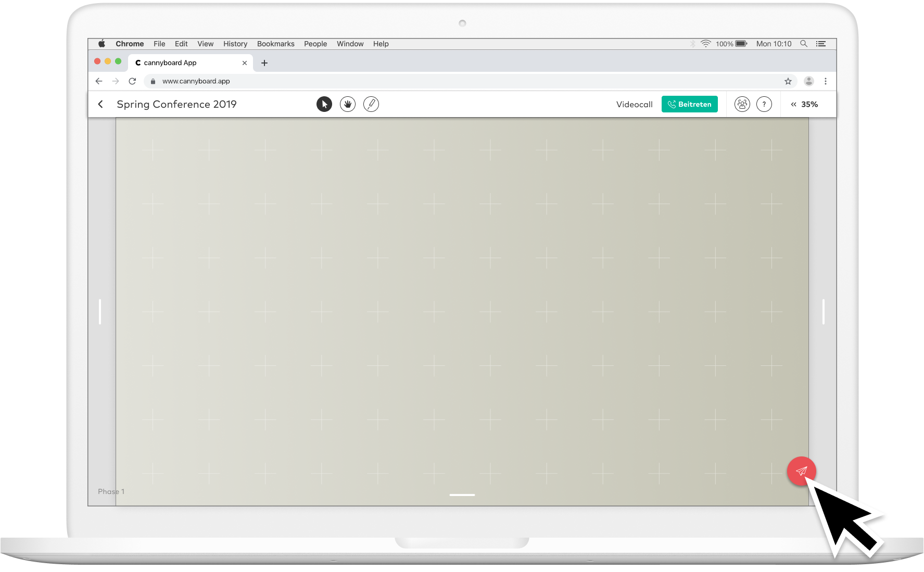Click the address bar URL field
Screen dimensions: 924x572
(470, 81)
